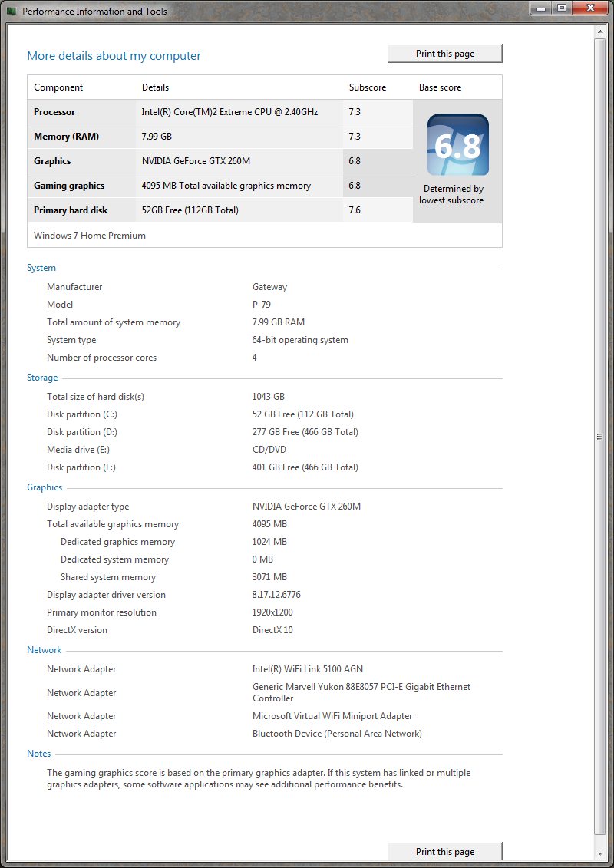Screen dimensions: 614x868
Task: Click 'NVIDIA GeForce GTX 260M' in the table
Action: tap(196, 161)
